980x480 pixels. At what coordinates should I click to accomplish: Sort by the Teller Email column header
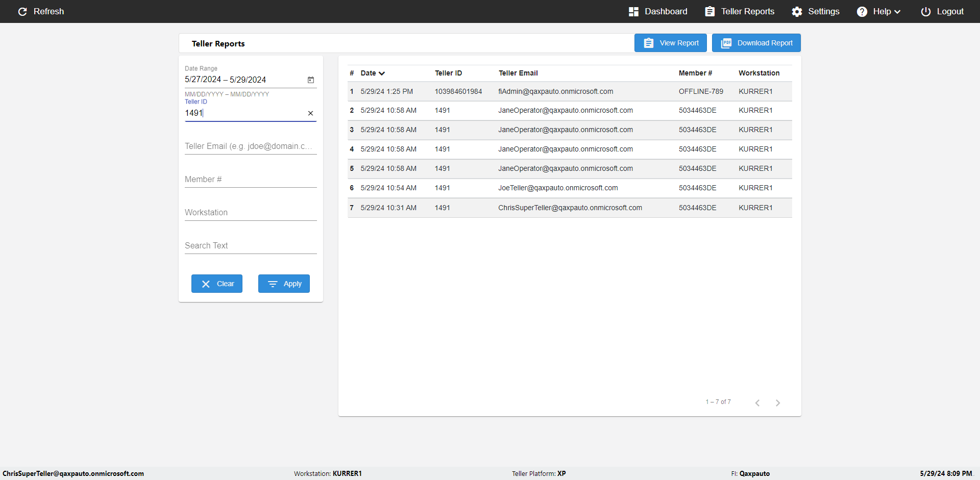pyautogui.click(x=518, y=73)
